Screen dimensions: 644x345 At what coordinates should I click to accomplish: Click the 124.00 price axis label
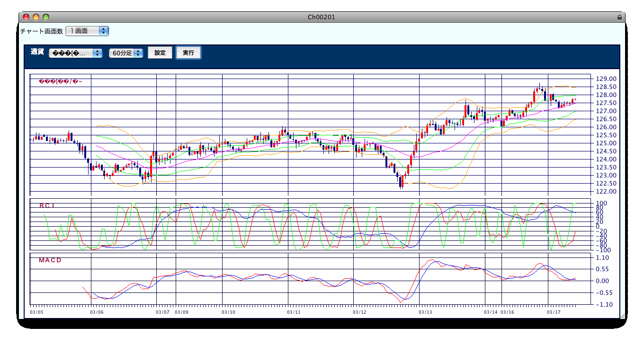tap(606, 159)
